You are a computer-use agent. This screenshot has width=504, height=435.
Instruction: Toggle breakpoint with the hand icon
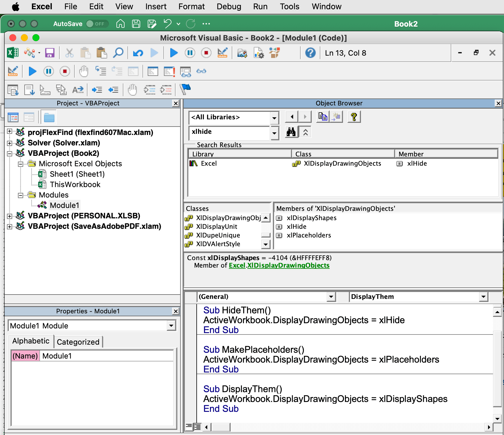[x=84, y=71]
